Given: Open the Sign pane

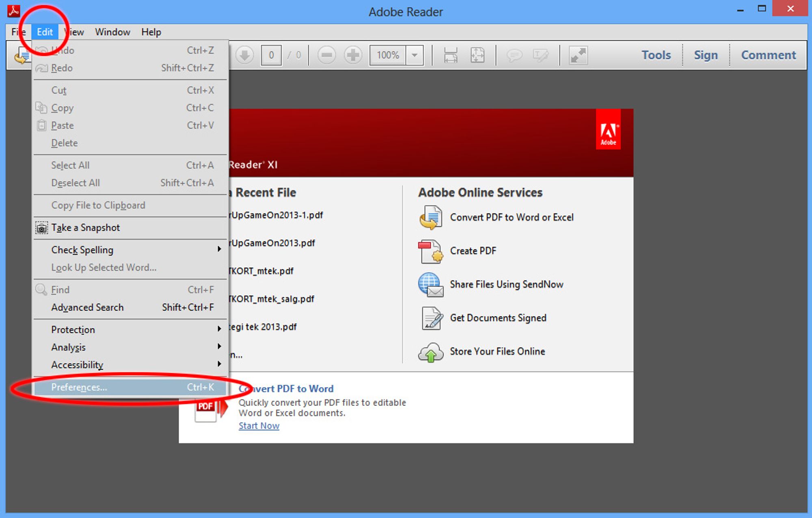Looking at the screenshot, I should tap(706, 55).
